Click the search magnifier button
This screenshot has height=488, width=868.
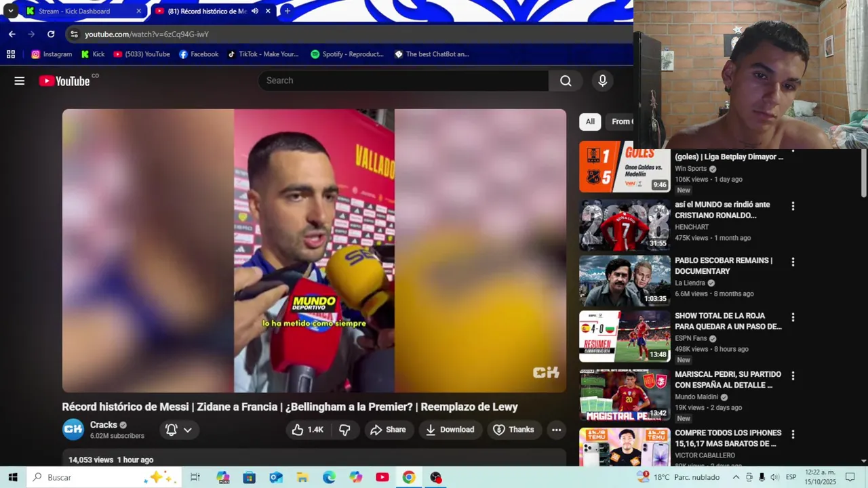[566, 81]
